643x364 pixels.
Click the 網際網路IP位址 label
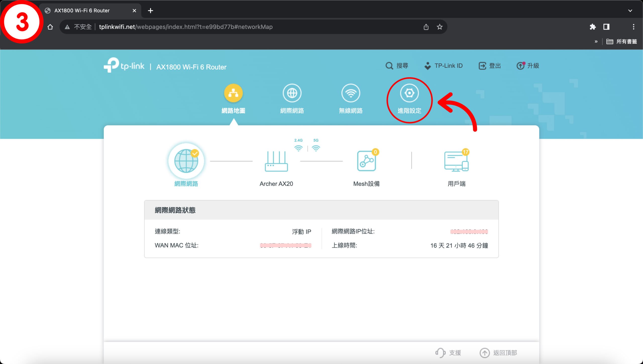[353, 231]
